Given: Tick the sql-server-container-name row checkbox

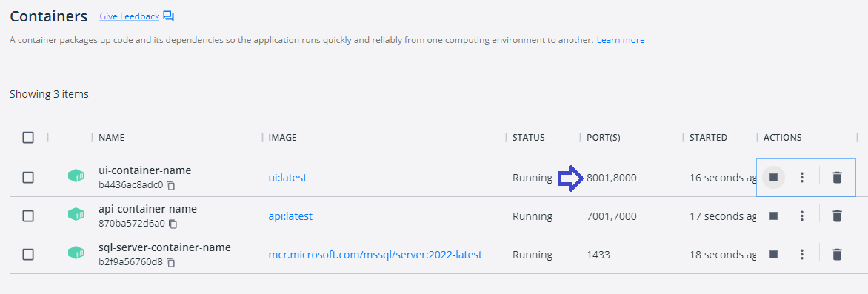Looking at the screenshot, I should pyautogui.click(x=28, y=254).
